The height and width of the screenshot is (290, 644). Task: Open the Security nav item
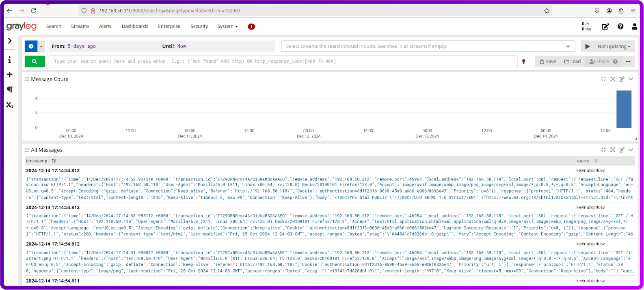[199, 26]
